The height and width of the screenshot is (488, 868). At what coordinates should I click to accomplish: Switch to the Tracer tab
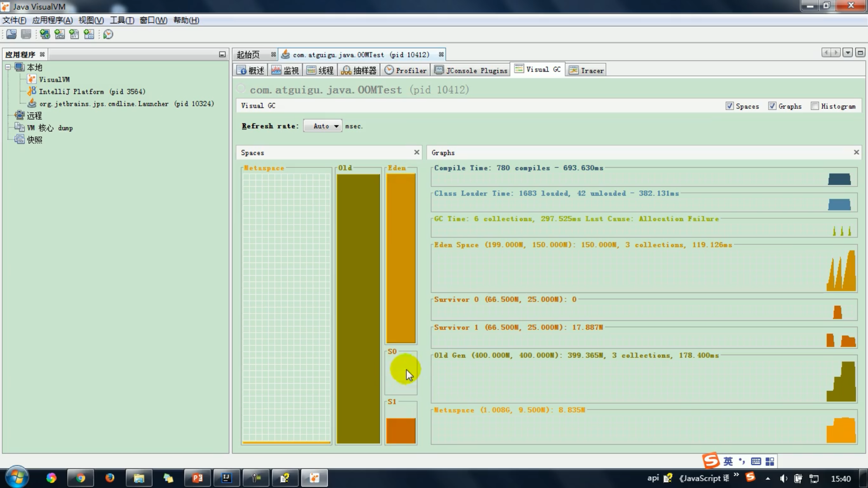click(586, 70)
